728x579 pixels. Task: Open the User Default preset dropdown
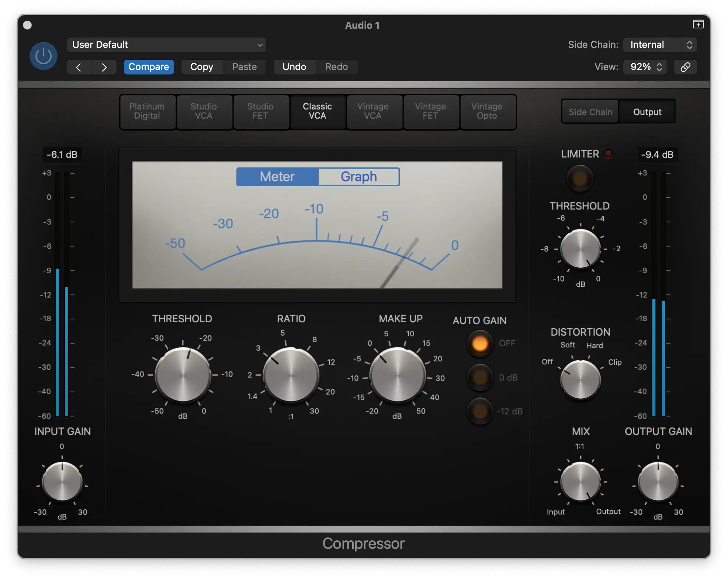(166, 45)
